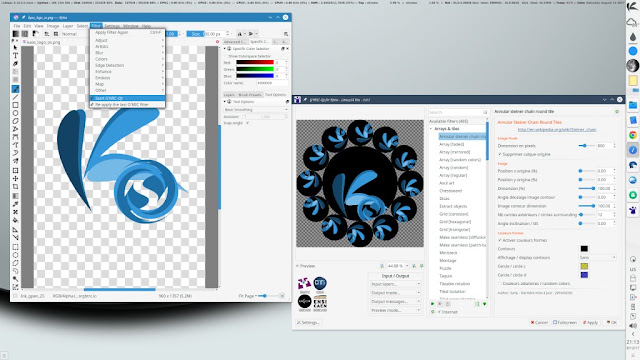
Task: Select Chessboard filter in the list
Action: 450,191
